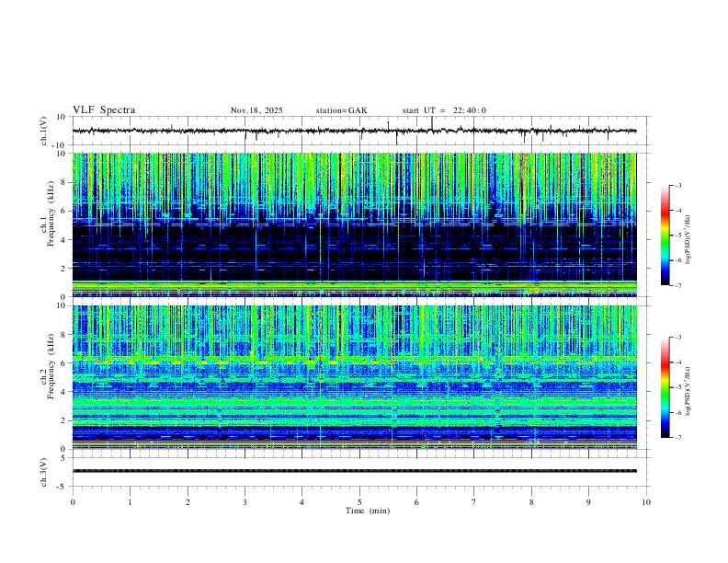Click time axis tick label "9"

[588, 502]
